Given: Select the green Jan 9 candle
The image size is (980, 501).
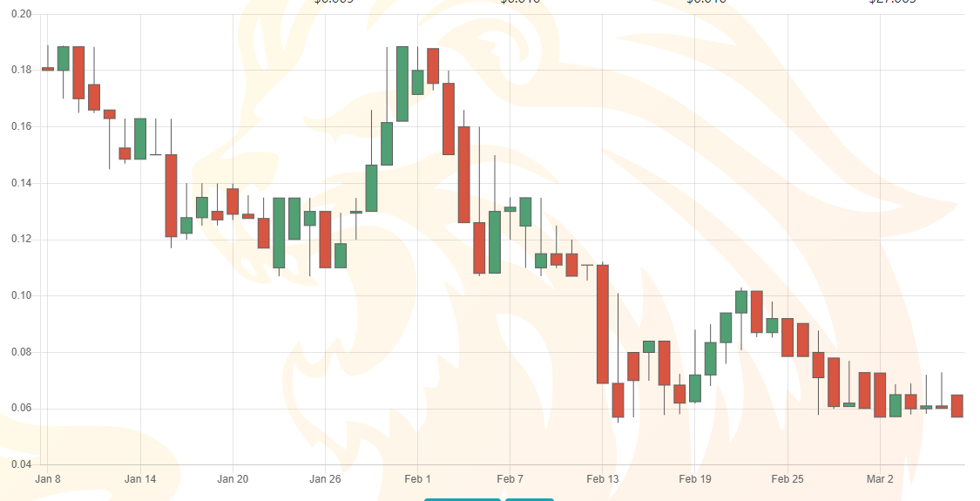Looking at the screenshot, I should coord(64,58).
